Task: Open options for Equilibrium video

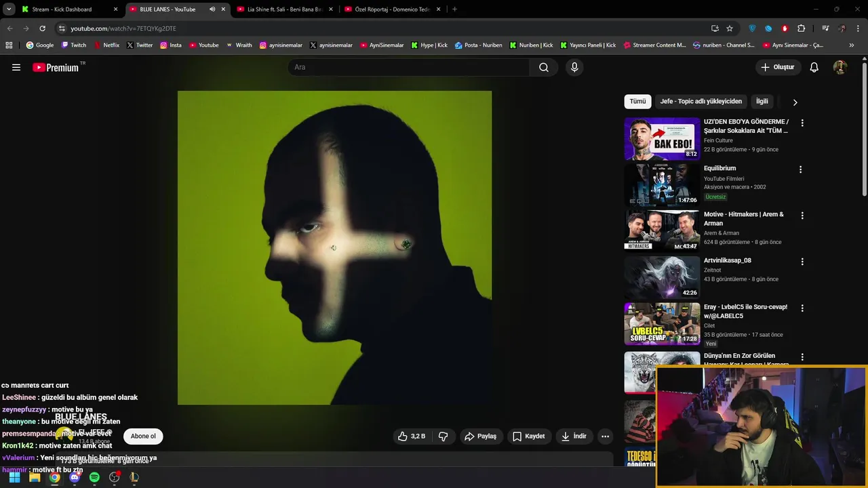Action: [800, 169]
